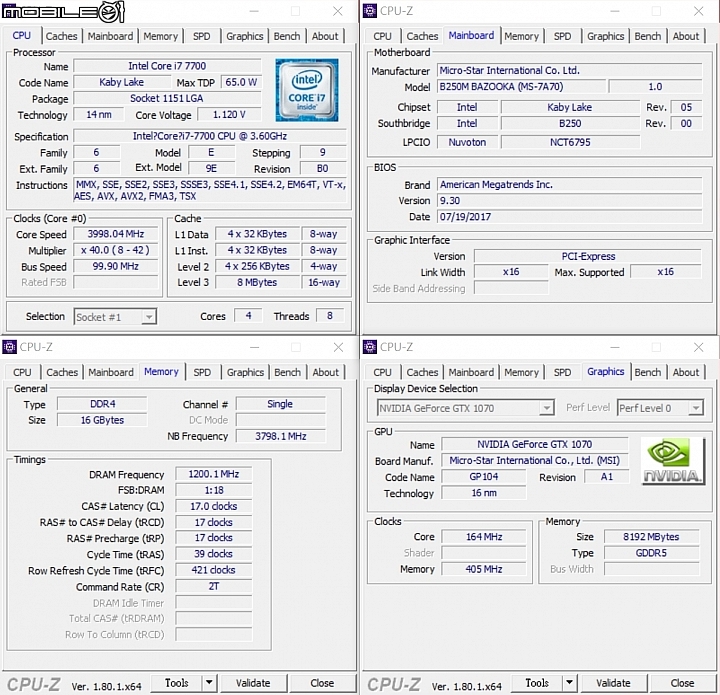The image size is (720, 695).
Task: Select SPD tab in Memory window
Action: [x=202, y=372]
